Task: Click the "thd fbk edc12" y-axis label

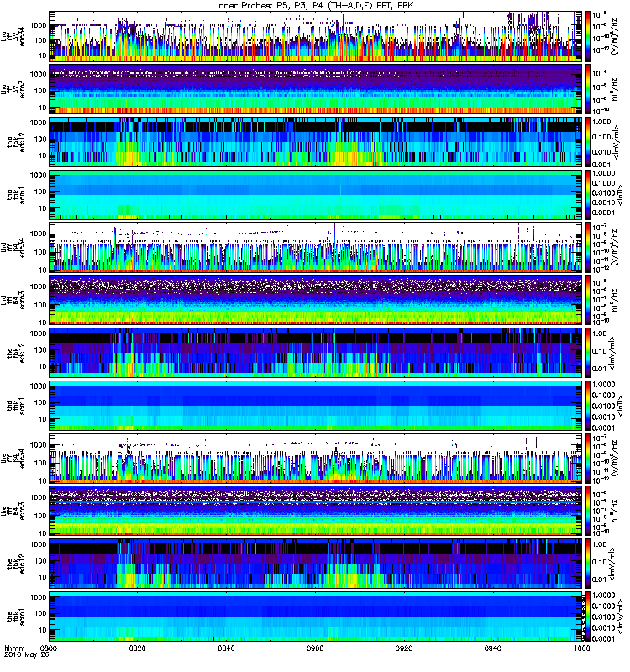Action: [16, 353]
